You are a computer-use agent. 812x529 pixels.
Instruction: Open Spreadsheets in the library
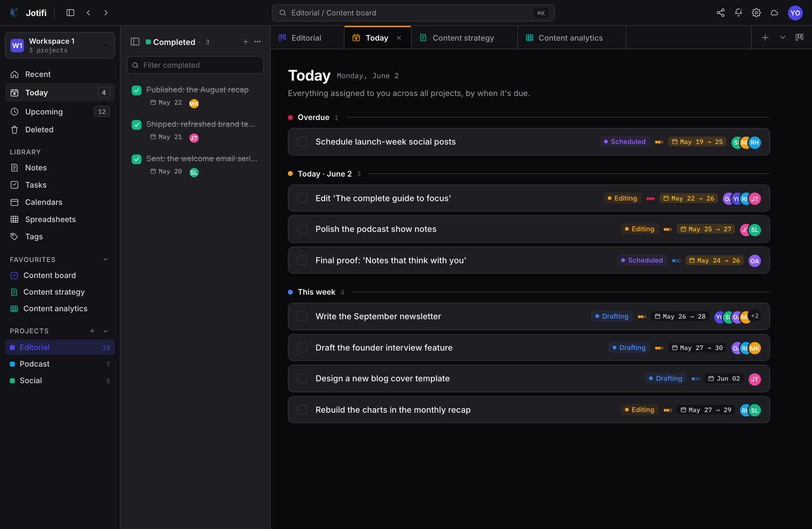(60, 219)
